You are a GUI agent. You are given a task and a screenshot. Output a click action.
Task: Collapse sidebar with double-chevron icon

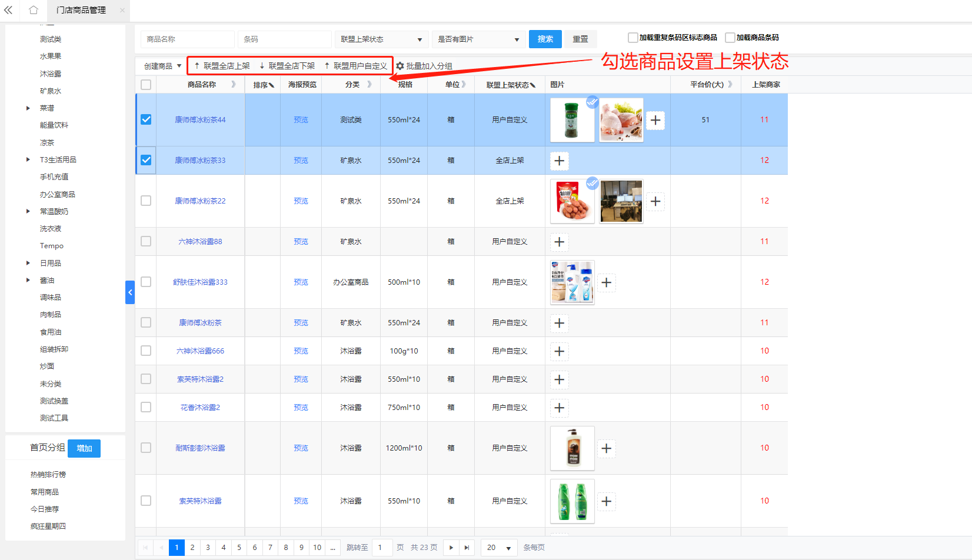[x=8, y=10]
